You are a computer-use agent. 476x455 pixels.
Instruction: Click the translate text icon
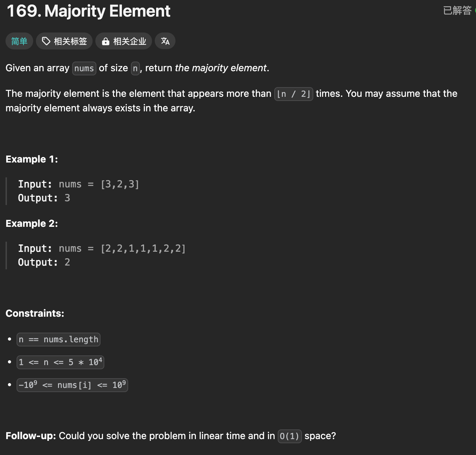point(165,41)
